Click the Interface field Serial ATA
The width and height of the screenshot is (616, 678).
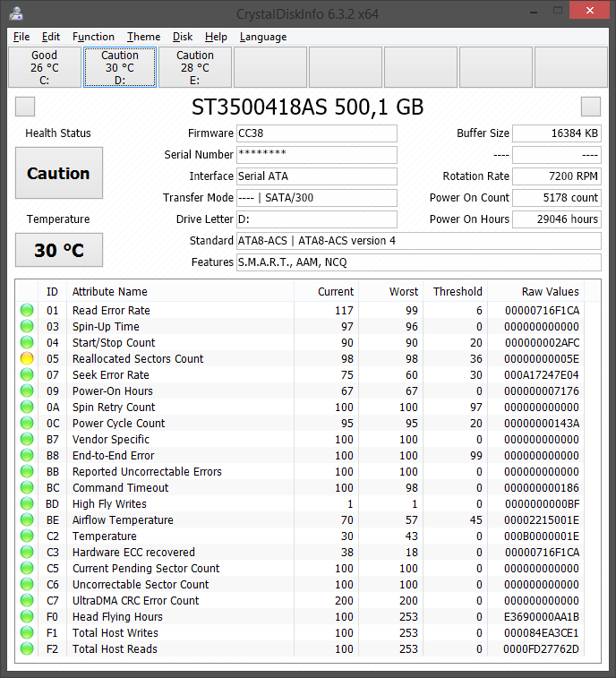(x=316, y=176)
